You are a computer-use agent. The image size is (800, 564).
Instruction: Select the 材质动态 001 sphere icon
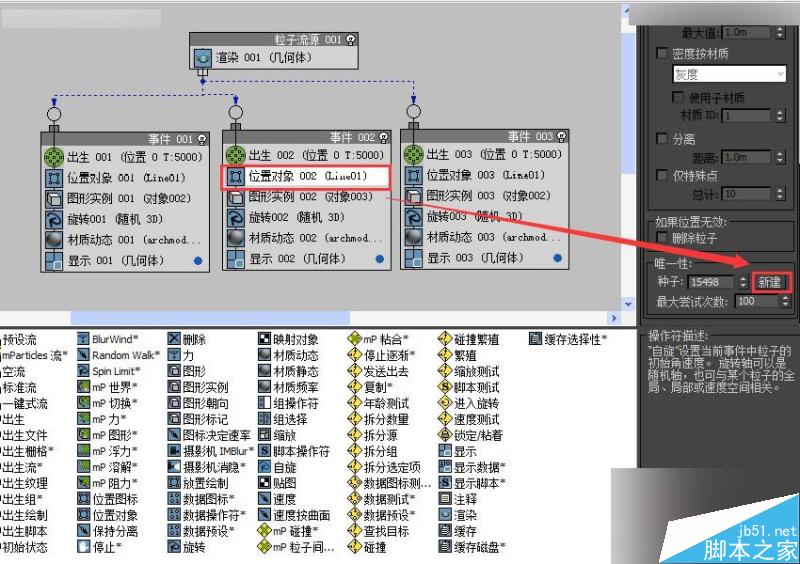pos(54,240)
